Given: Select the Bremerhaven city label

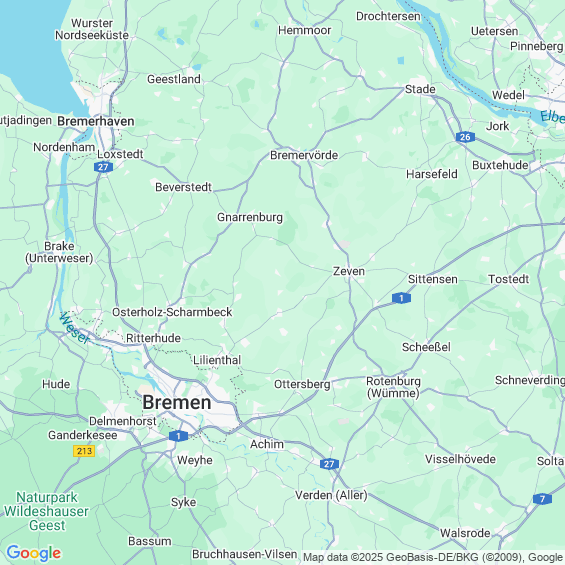Looking at the screenshot, I should [x=96, y=121].
